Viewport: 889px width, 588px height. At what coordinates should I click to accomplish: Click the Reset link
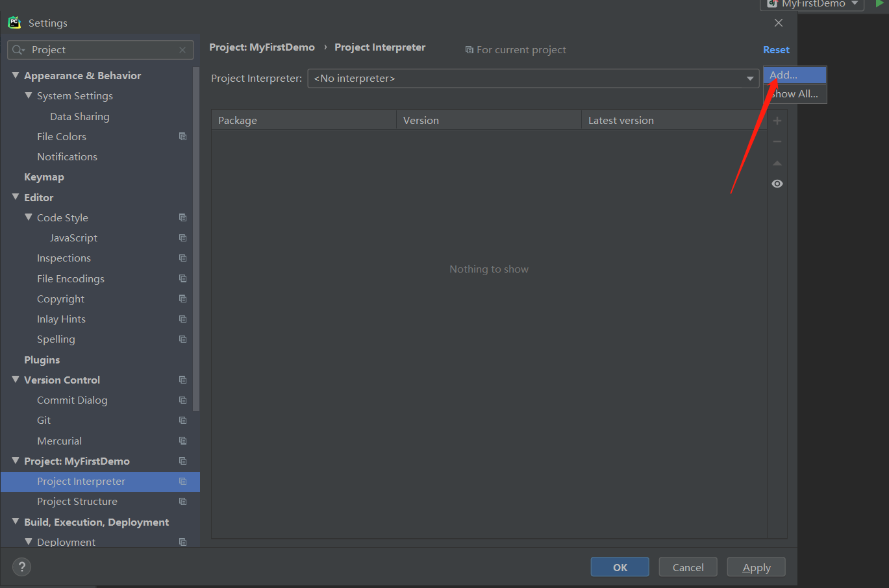(x=776, y=50)
